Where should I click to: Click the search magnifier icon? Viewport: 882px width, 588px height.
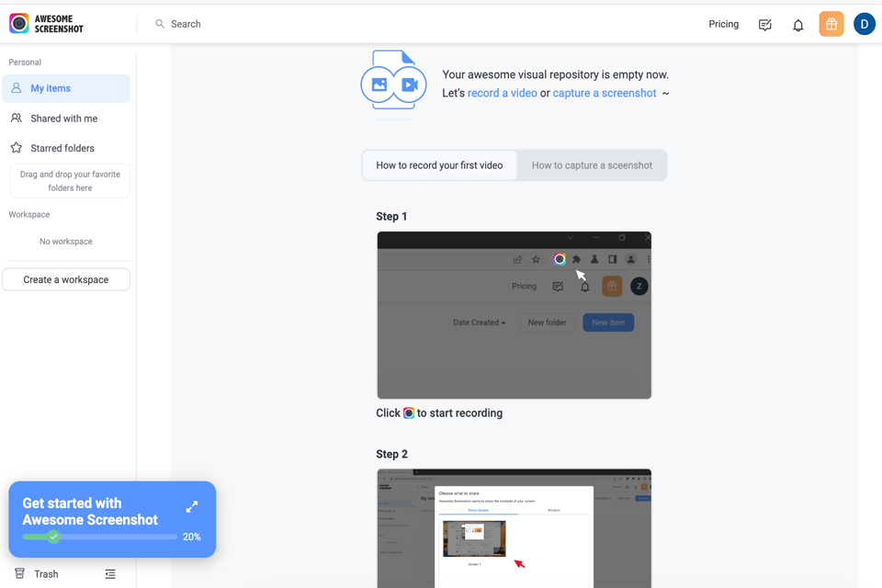coord(160,24)
